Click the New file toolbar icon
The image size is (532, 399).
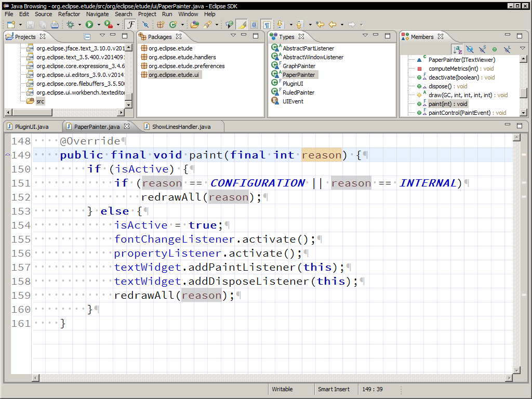point(11,24)
